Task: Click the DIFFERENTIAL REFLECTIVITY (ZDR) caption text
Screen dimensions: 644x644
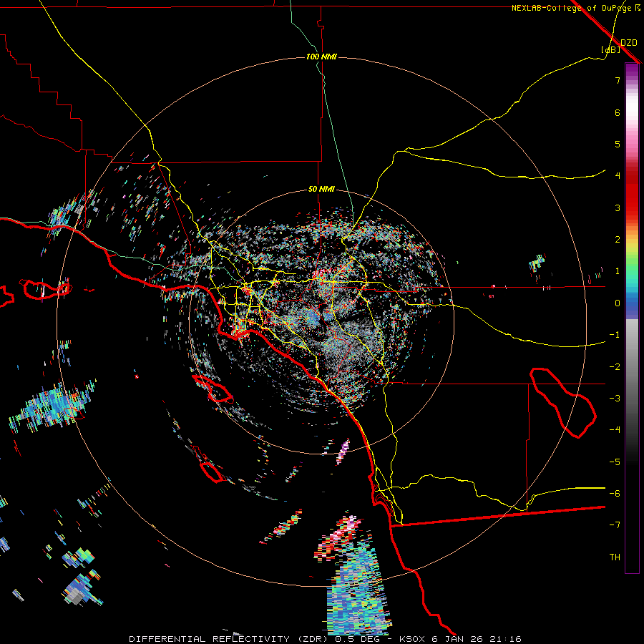Action: point(228,639)
